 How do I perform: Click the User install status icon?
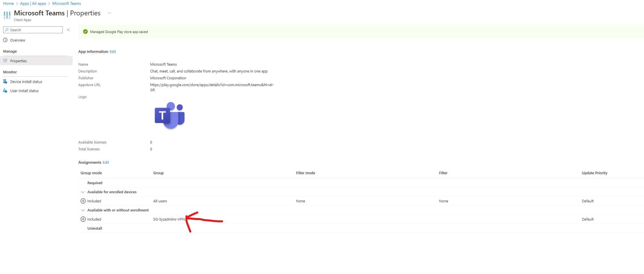pyautogui.click(x=5, y=91)
